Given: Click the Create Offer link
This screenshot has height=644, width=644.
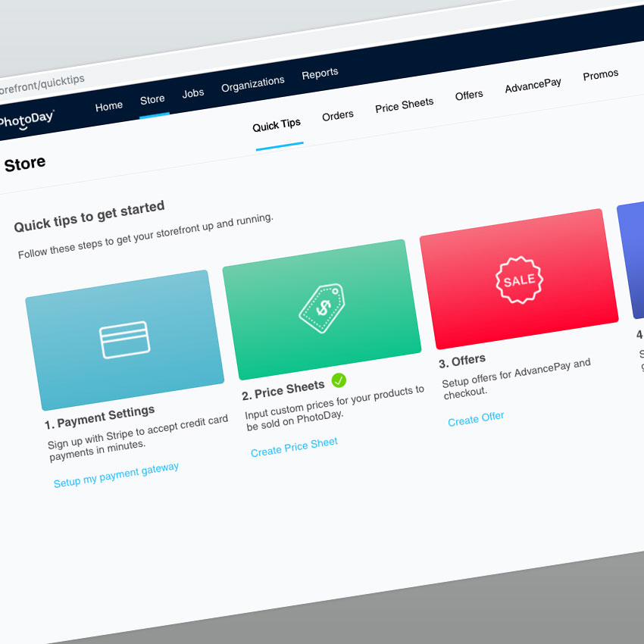Looking at the screenshot, I should click(x=476, y=418).
